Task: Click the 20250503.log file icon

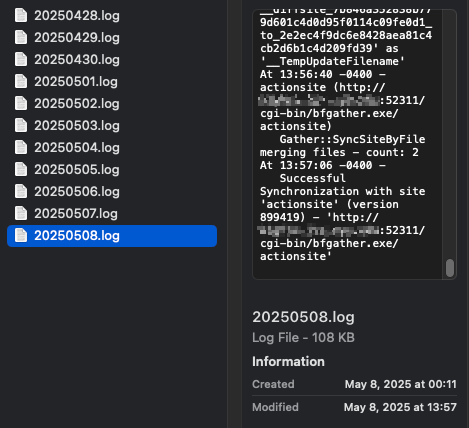Action: (x=21, y=125)
